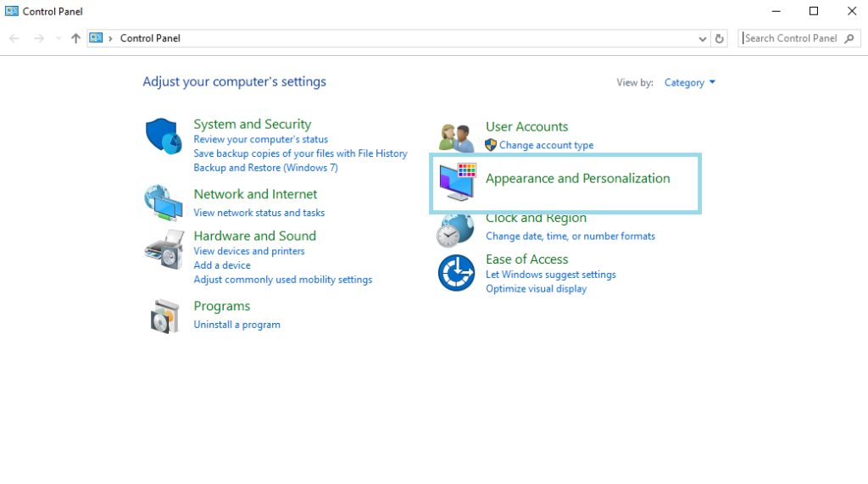Click the Clock and Region globe icon
The width and height of the screenshot is (868, 484).
click(x=455, y=231)
